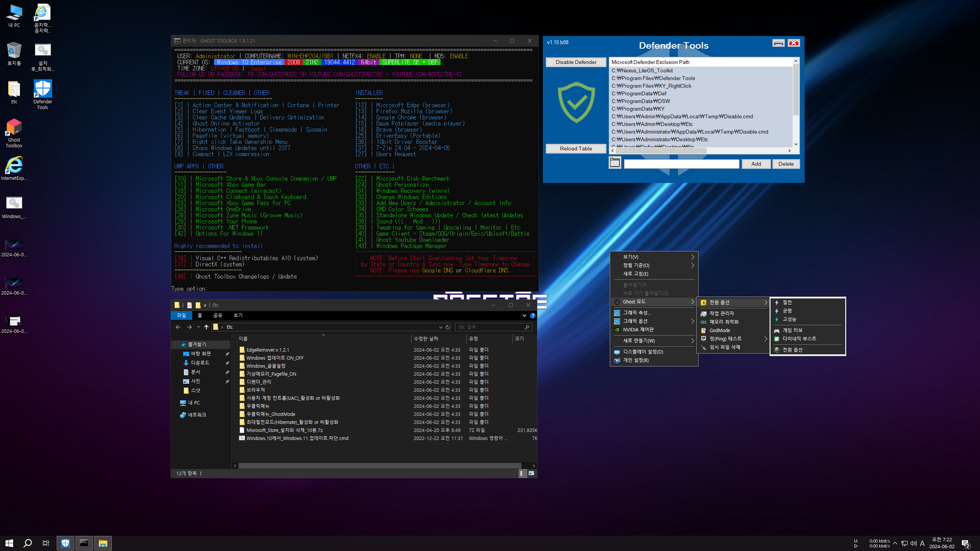Open taskbar search magnifier
This screenshot has width=980, height=551.
(x=27, y=543)
